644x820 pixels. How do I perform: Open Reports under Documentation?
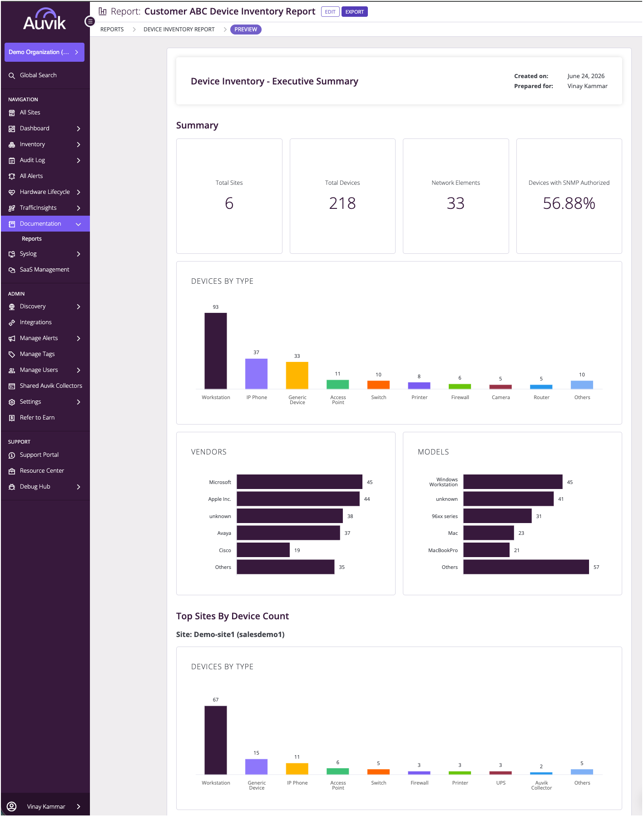(x=32, y=239)
